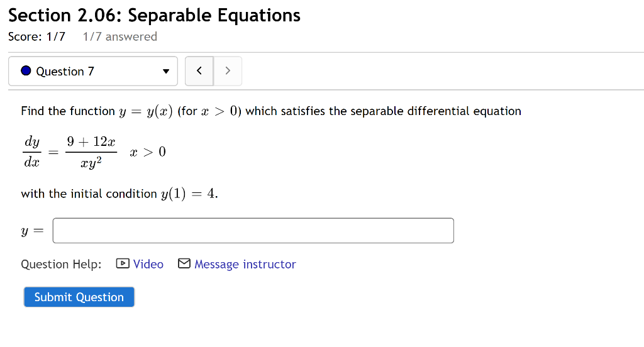Viewport: 644px width, 347px height.
Task: Click the video play icon
Action: coord(123,264)
